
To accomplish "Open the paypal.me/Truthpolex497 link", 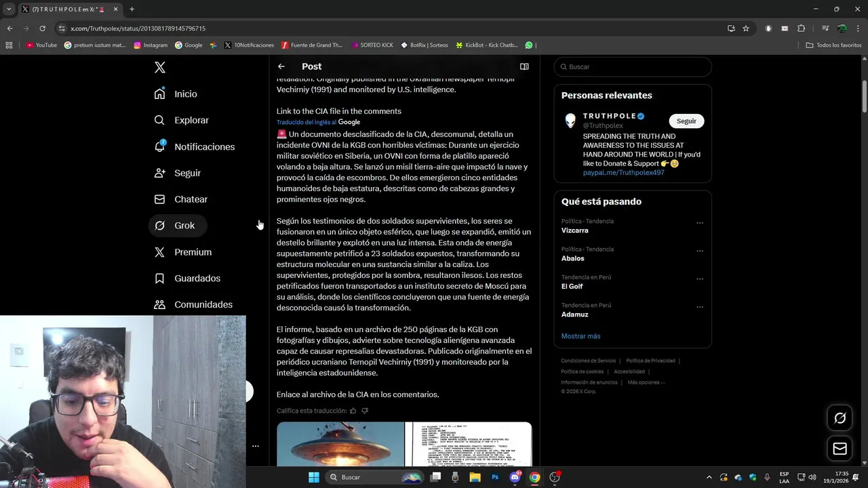I will pyautogui.click(x=623, y=173).
